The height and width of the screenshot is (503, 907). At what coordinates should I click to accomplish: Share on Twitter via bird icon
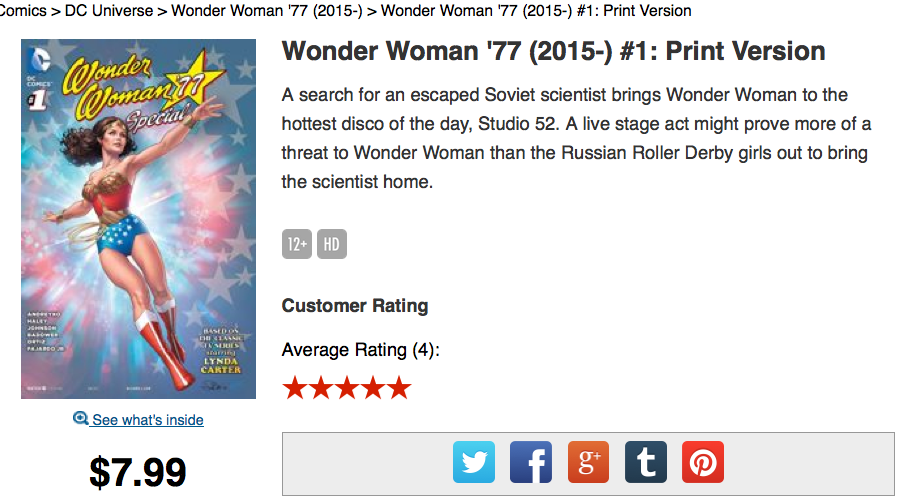474,463
